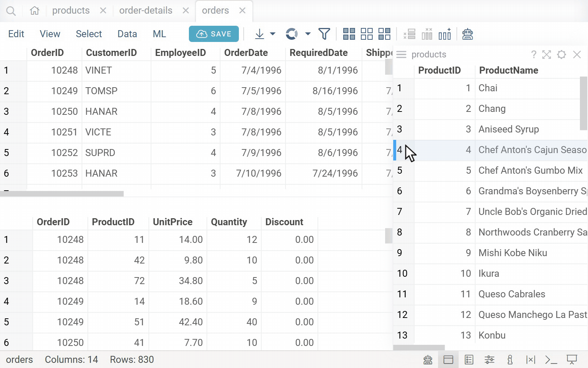Click the SAVE button

pyautogui.click(x=214, y=34)
